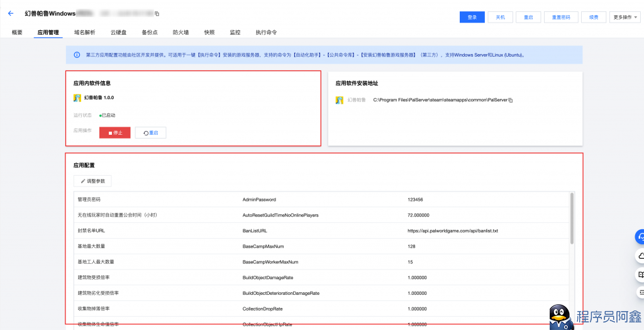Click the 续费 button
This screenshot has height=330, width=644.
593,17
